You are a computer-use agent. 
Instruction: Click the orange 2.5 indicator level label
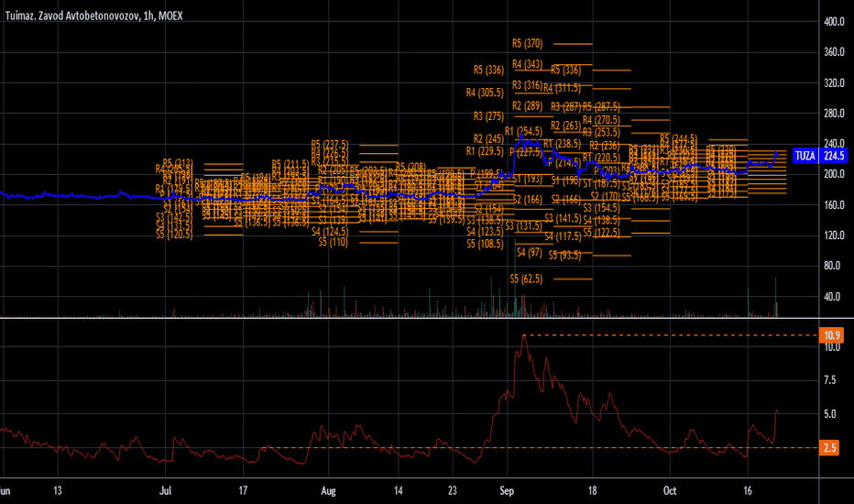[x=829, y=448]
